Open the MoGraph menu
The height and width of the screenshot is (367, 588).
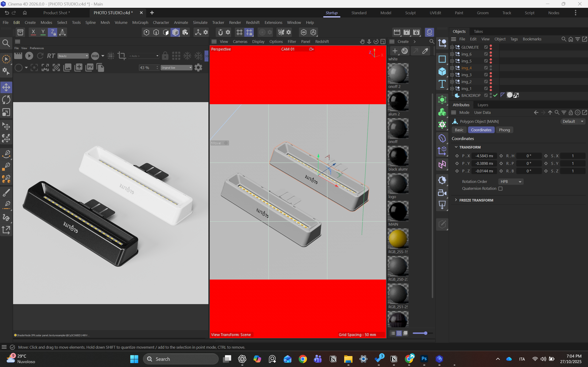pos(140,22)
